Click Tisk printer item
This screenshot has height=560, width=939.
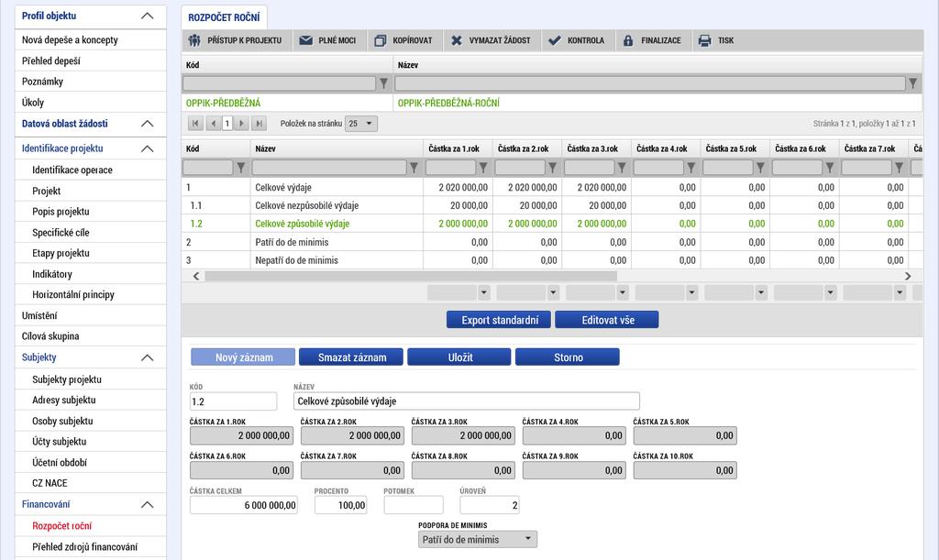tap(716, 40)
